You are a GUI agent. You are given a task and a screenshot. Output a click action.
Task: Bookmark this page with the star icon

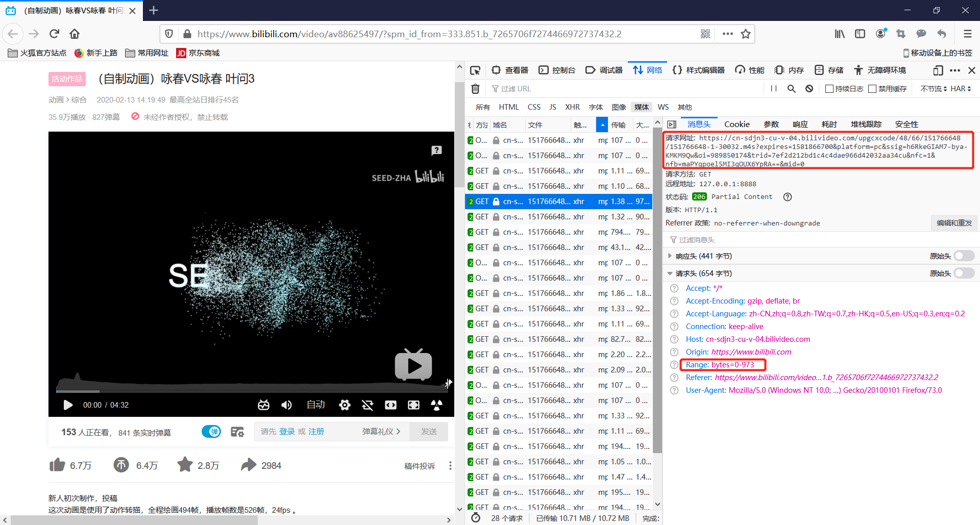pyautogui.click(x=746, y=34)
